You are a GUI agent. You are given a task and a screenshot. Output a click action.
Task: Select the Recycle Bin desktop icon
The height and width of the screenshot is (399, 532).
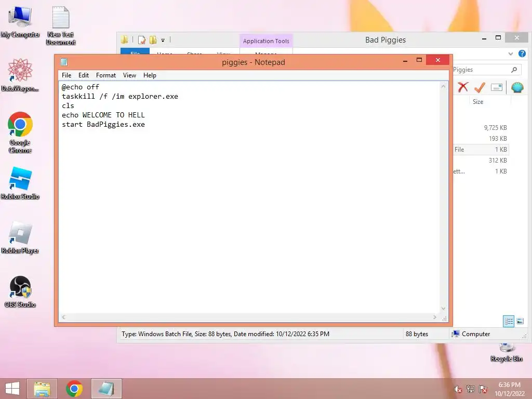coord(507,353)
